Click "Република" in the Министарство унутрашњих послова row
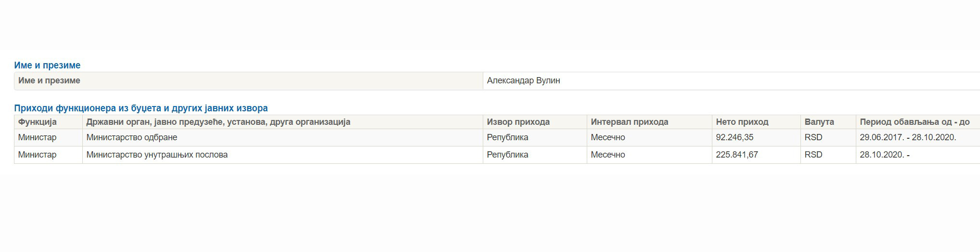 coord(507,155)
